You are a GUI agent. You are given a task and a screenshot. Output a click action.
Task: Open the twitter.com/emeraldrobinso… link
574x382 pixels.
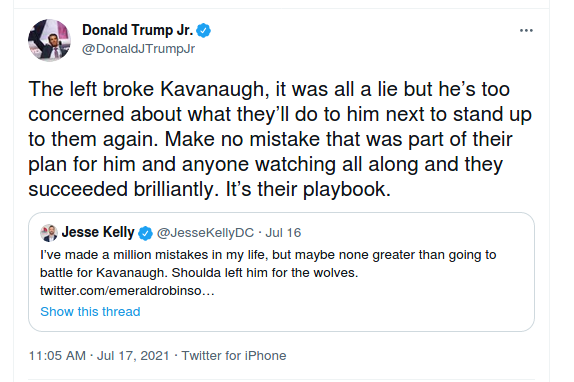click(127, 291)
